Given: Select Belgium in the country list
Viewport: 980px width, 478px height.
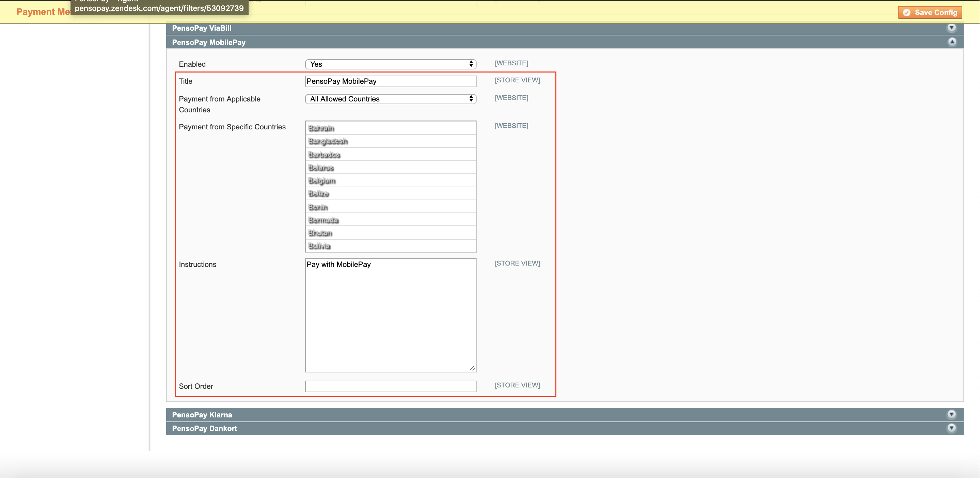Looking at the screenshot, I should pyautogui.click(x=391, y=181).
